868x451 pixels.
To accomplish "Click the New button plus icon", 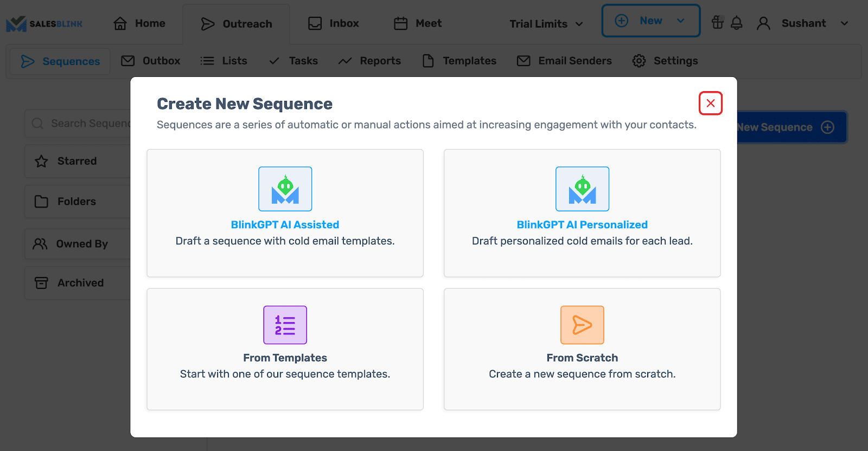I will tap(621, 21).
